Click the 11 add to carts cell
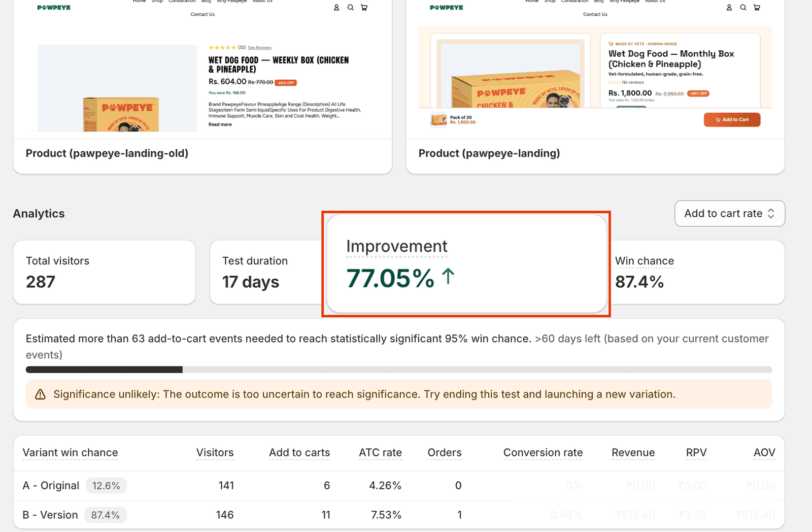This screenshot has height=532, width=812. tap(326, 515)
